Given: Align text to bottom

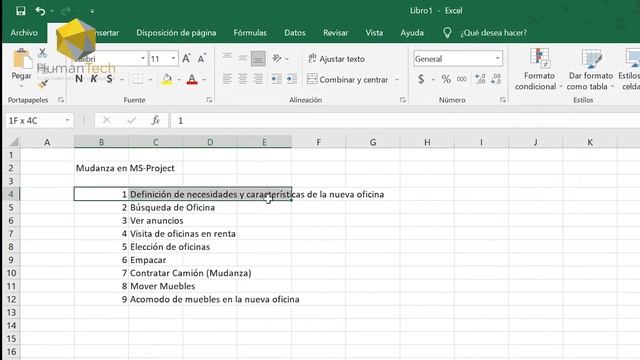Looking at the screenshot, I should 258,58.
